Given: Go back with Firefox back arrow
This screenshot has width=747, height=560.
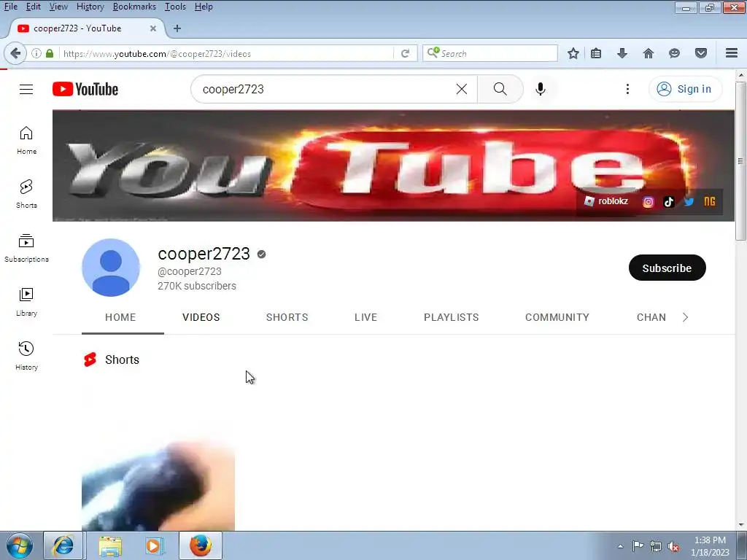Looking at the screenshot, I should pos(15,53).
